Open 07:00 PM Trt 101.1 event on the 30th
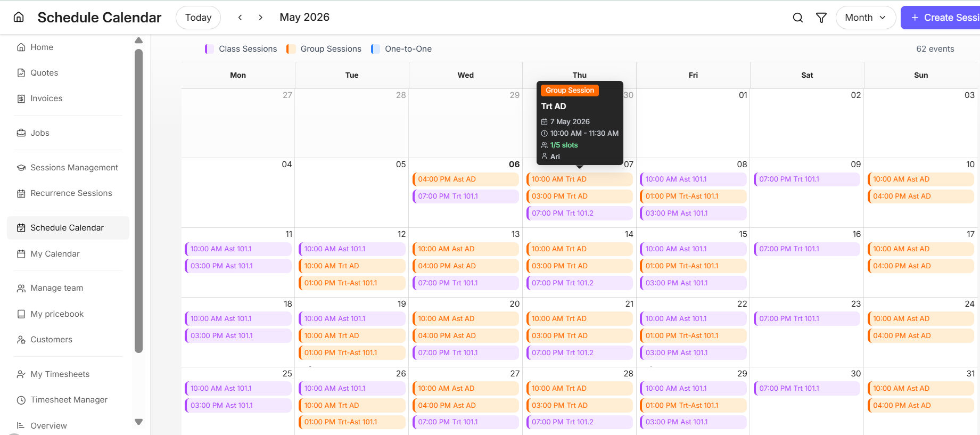Screen dimensions: 980x435 [x=807, y=389]
